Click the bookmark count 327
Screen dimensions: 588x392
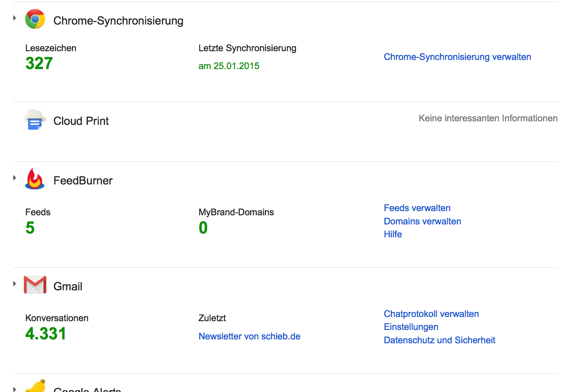pos(39,63)
